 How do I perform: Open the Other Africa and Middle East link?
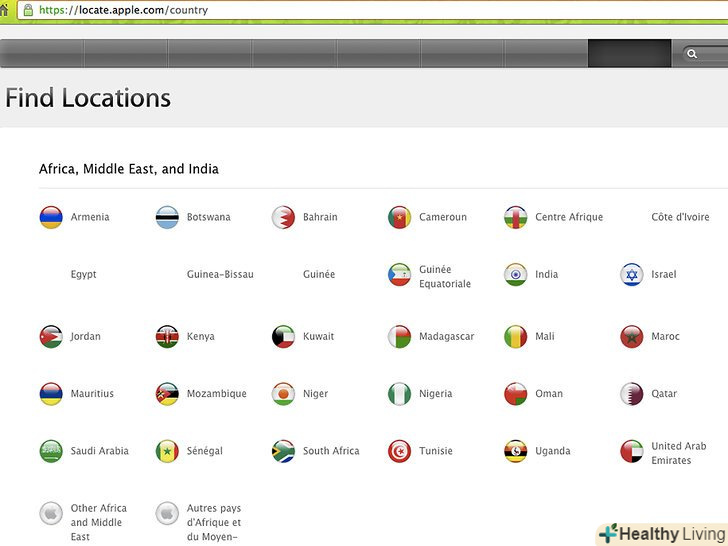click(98, 522)
